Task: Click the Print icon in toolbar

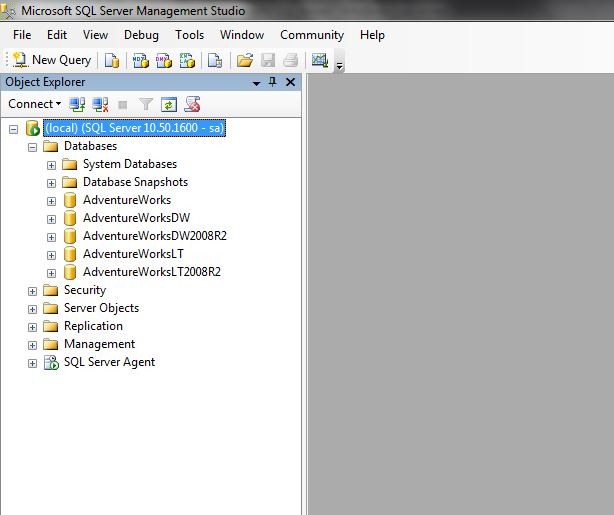Action: pyautogui.click(x=291, y=60)
